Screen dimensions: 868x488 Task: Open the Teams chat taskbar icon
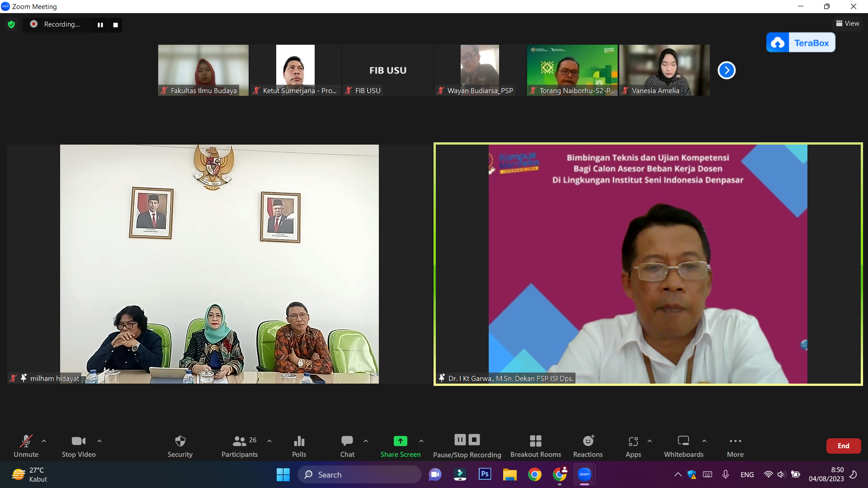tap(435, 474)
